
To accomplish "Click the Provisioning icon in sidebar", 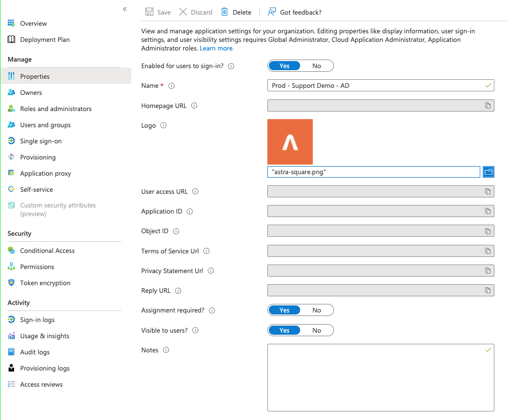I will pos(11,157).
